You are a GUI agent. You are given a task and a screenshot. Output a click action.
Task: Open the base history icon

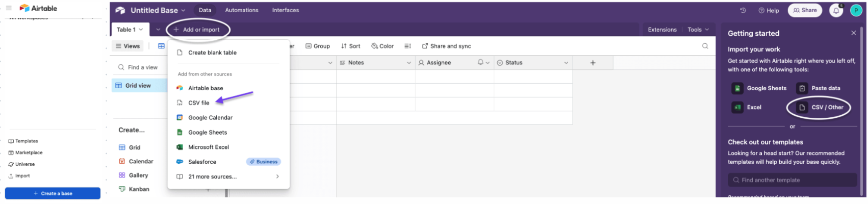[743, 10]
